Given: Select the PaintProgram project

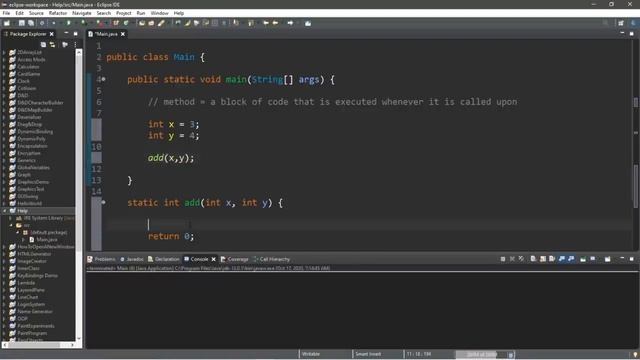Looking at the screenshot, I should 28,333.
